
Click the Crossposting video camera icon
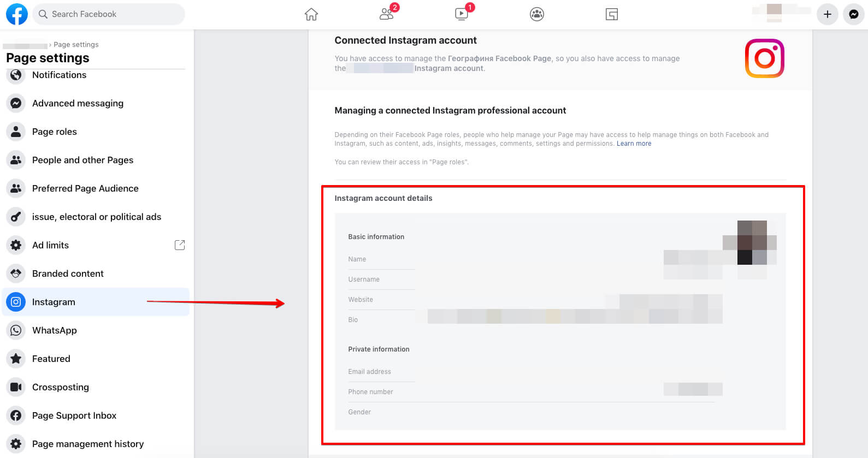point(16,387)
